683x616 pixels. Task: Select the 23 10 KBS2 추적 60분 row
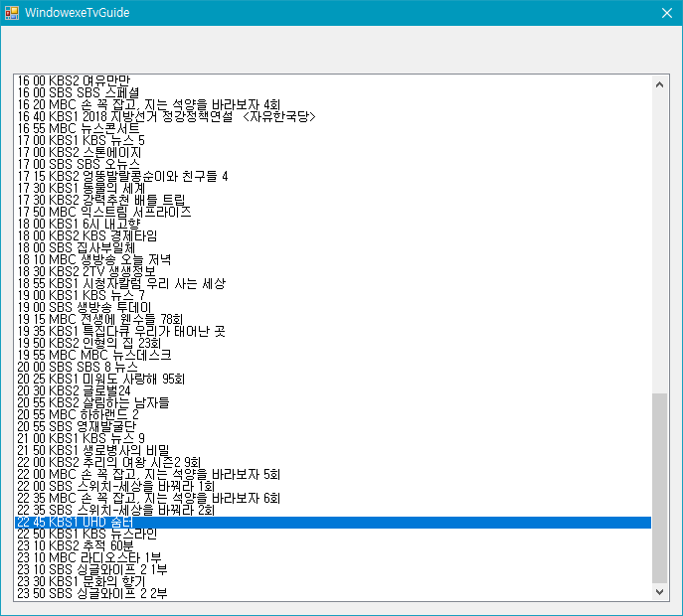333,545
